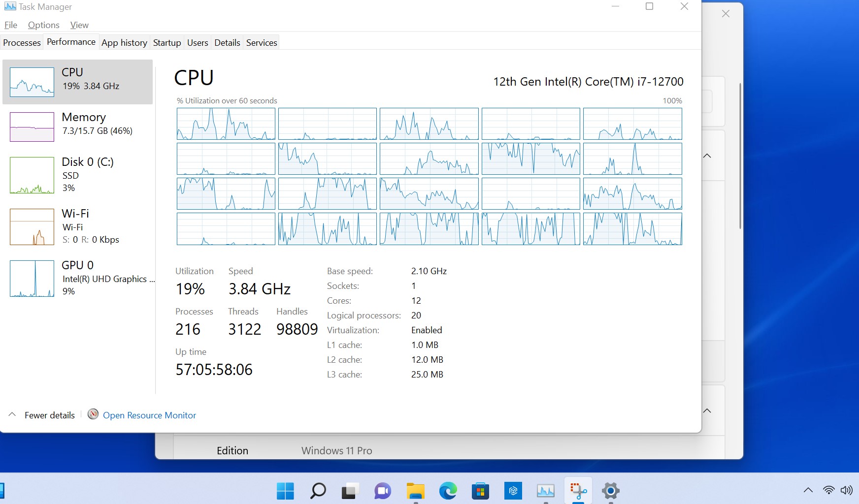Click the large 19% utilization value
859x504 pixels.
190,289
